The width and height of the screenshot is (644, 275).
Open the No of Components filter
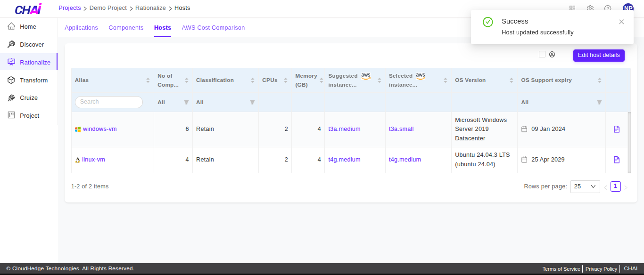pyautogui.click(x=186, y=102)
